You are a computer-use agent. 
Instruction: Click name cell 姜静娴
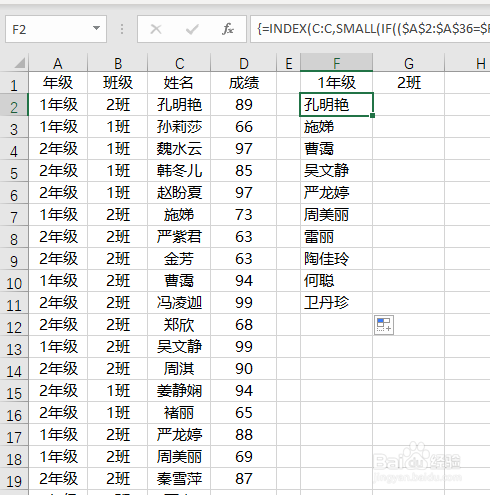179,391
